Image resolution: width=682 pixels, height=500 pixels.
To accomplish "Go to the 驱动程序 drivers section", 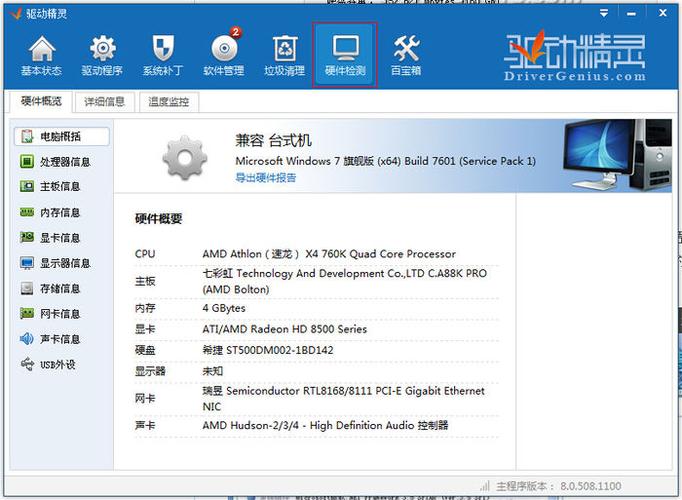I will [x=102, y=55].
